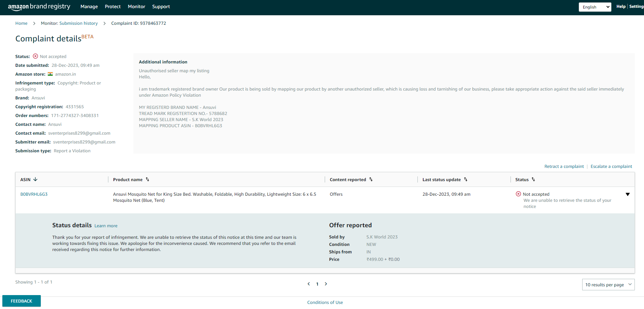Open the Protect menu

point(113,6)
